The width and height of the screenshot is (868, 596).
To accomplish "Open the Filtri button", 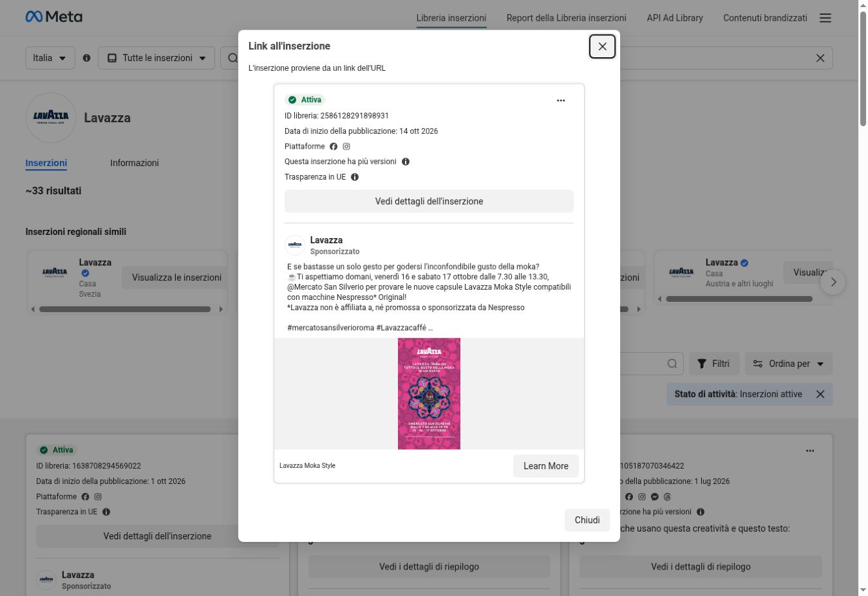I will pyautogui.click(x=714, y=364).
